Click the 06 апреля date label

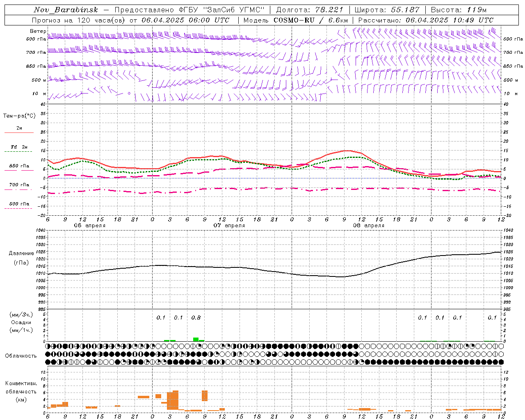point(89,226)
